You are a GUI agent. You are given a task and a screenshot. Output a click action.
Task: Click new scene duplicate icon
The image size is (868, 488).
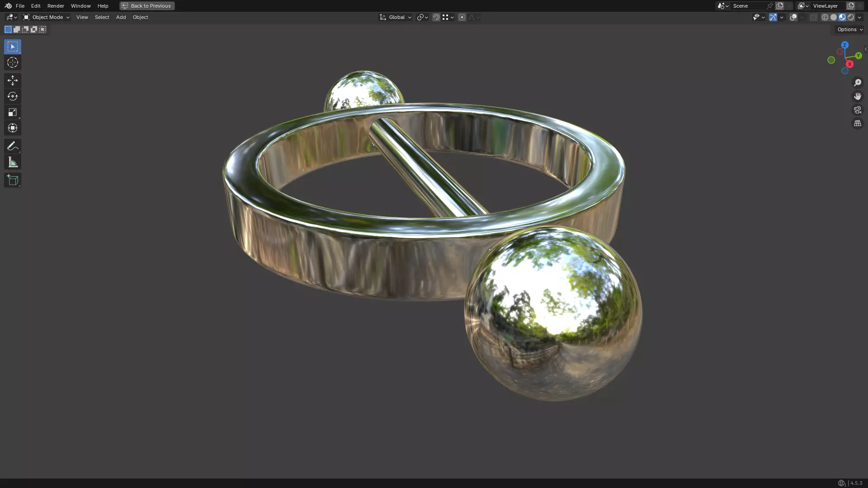click(x=780, y=6)
